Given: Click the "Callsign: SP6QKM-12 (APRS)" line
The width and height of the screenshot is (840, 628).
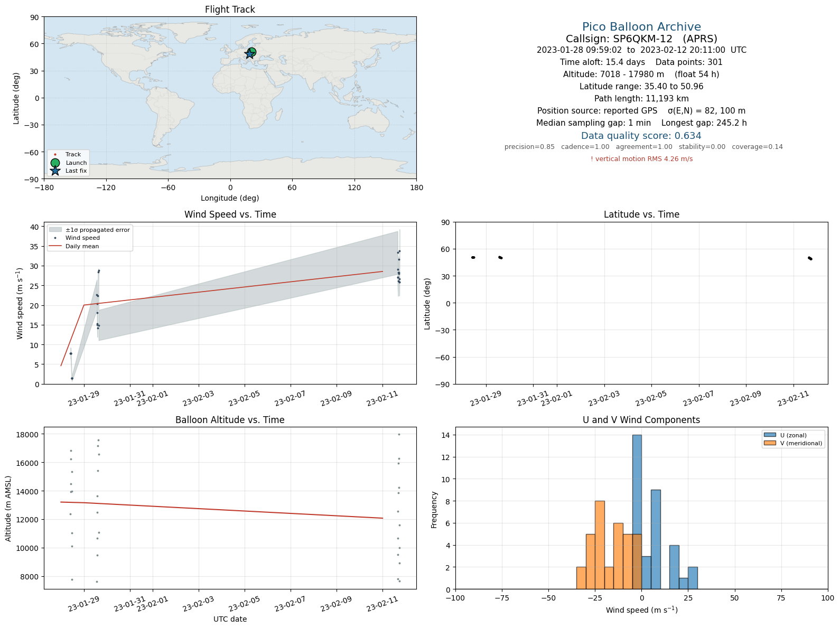Looking at the screenshot, I should [641, 39].
